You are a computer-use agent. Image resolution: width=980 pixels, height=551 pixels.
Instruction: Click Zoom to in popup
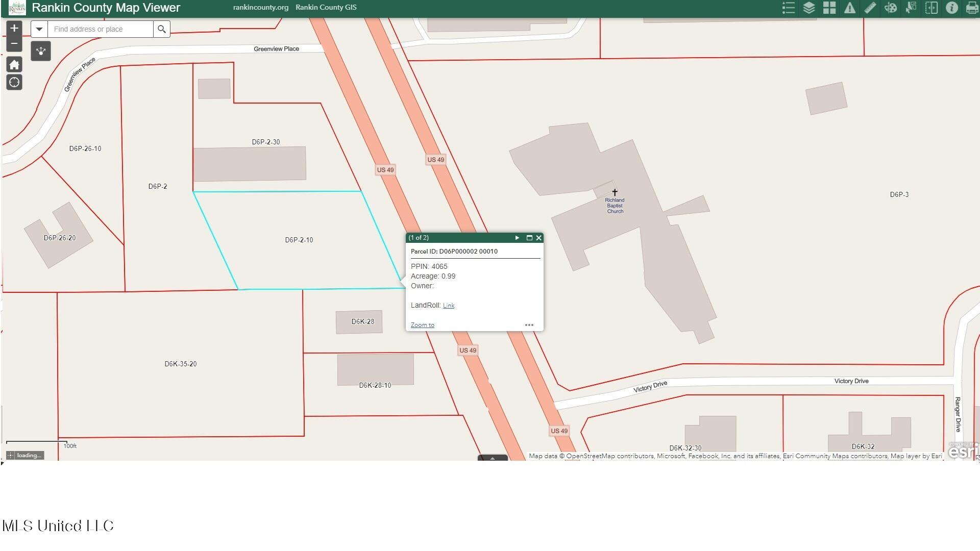coord(422,325)
